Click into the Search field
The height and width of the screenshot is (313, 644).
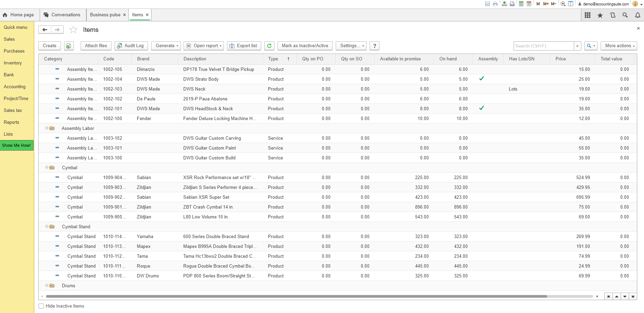coord(543,46)
